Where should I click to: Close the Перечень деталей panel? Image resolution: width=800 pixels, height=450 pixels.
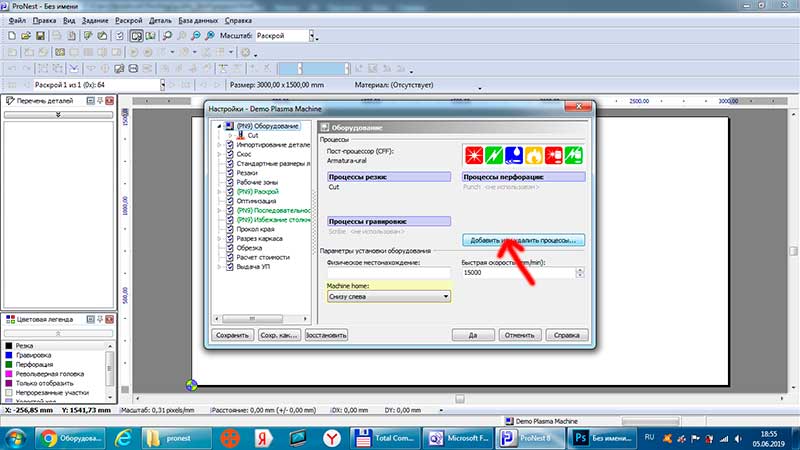[x=109, y=101]
